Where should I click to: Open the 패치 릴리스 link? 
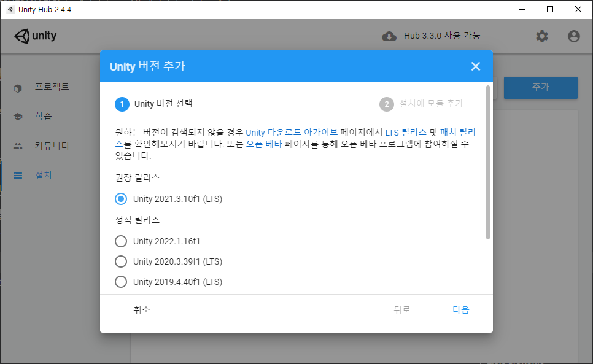[x=457, y=133]
